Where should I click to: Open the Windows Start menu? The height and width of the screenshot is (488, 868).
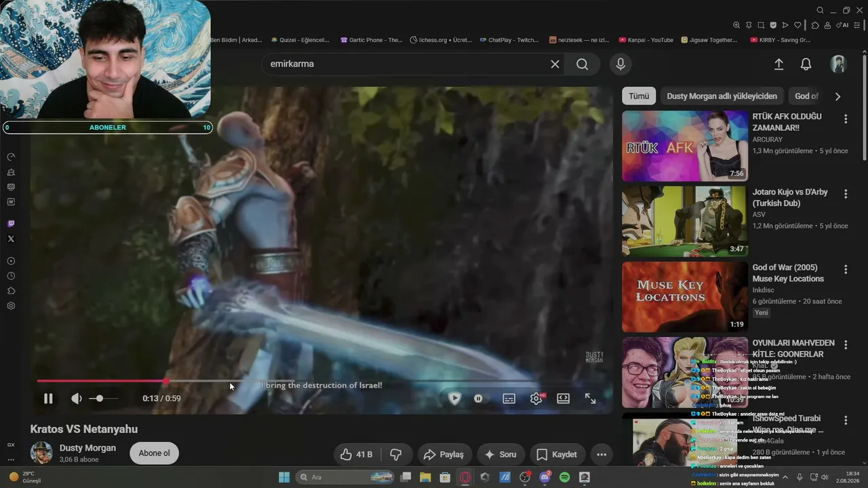284,477
